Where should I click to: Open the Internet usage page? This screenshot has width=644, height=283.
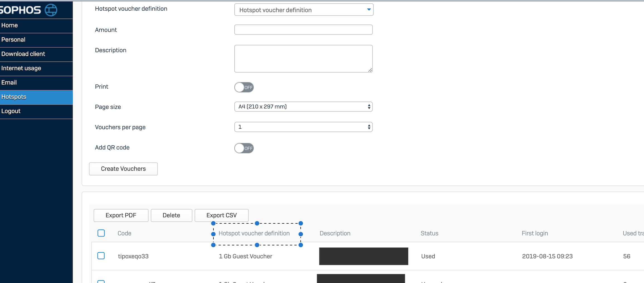point(21,68)
